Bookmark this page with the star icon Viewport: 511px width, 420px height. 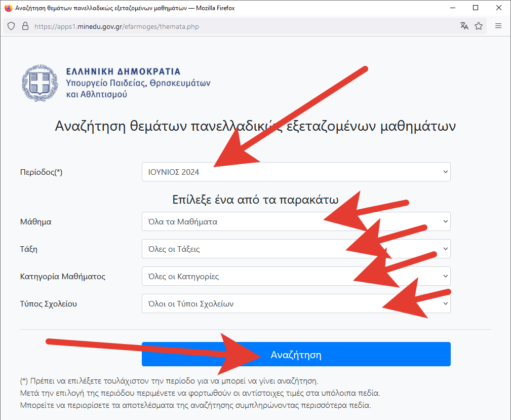479,26
